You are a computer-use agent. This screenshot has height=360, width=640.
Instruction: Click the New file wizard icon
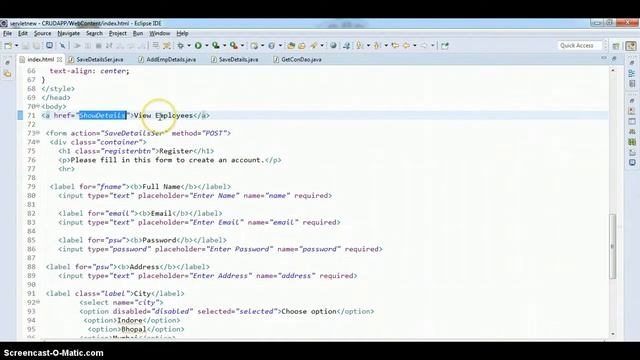coord(8,46)
